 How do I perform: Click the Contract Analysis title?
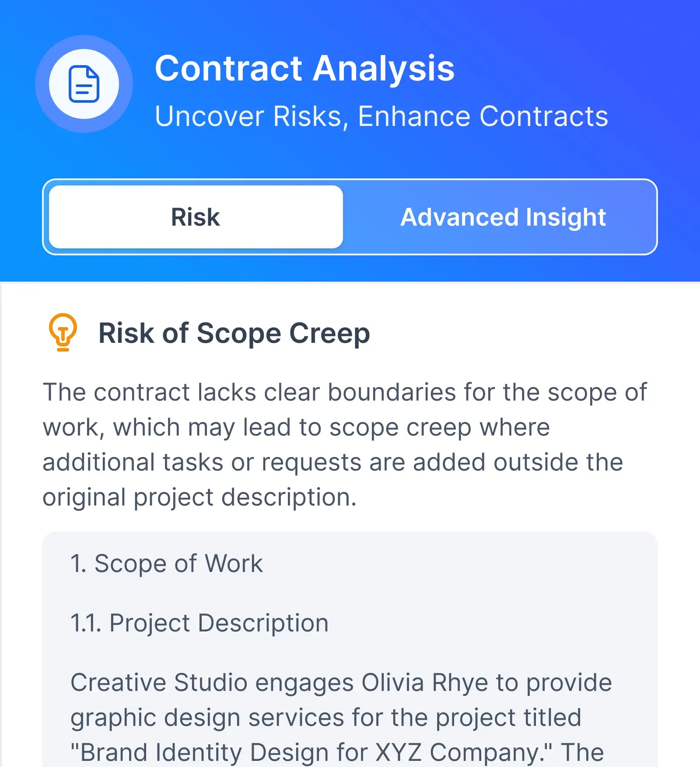click(305, 69)
